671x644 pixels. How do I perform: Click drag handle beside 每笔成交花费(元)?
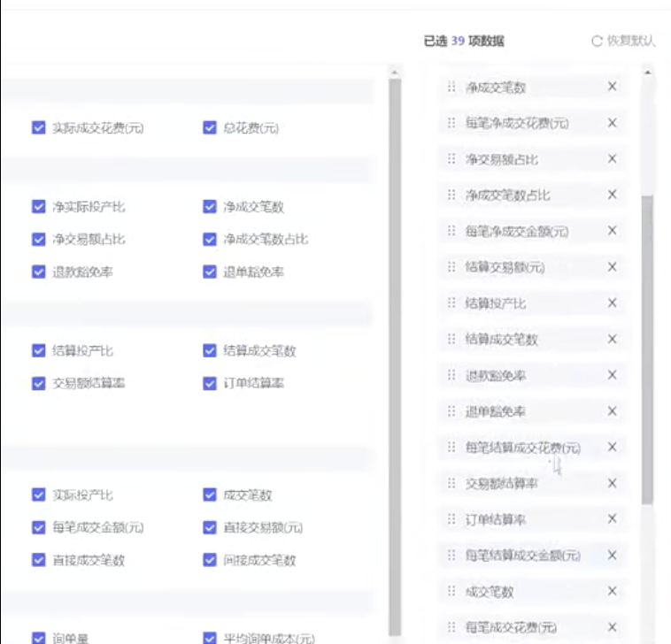(x=451, y=627)
